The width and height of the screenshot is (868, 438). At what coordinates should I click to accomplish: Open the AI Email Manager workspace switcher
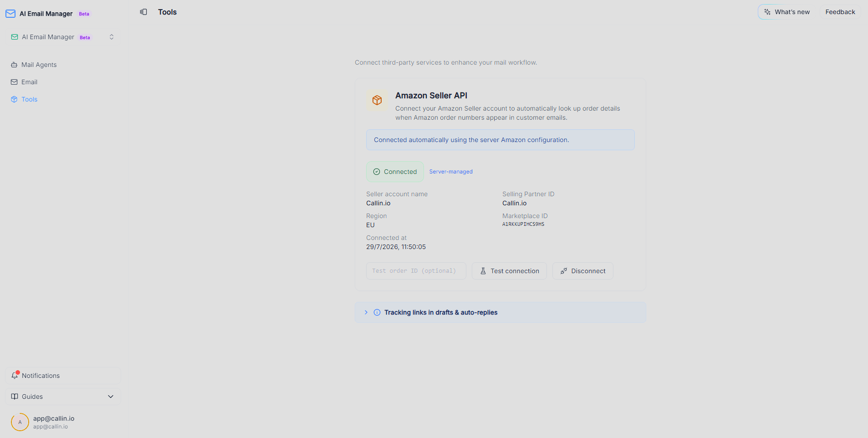(63, 37)
